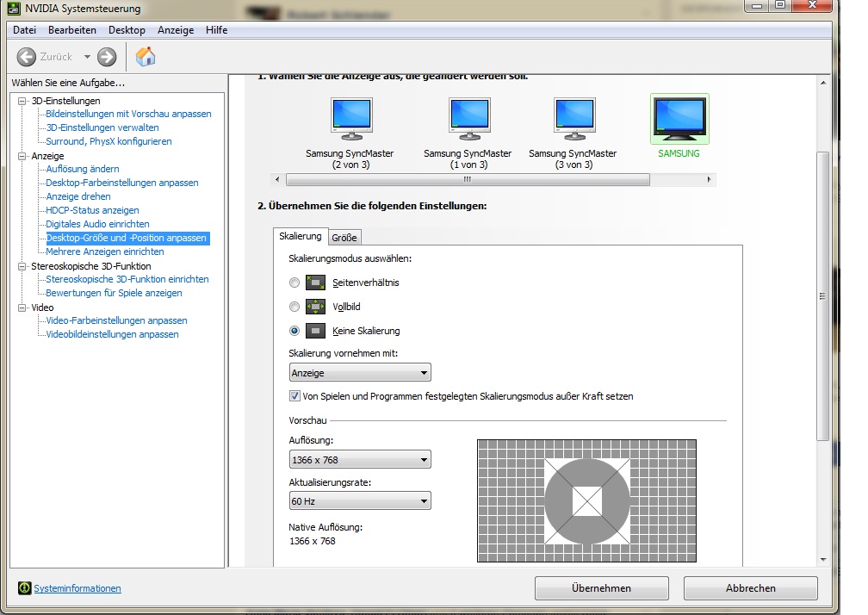Click main panel scroll down arrow
Screen dimensions: 868x615
coord(823,560)
